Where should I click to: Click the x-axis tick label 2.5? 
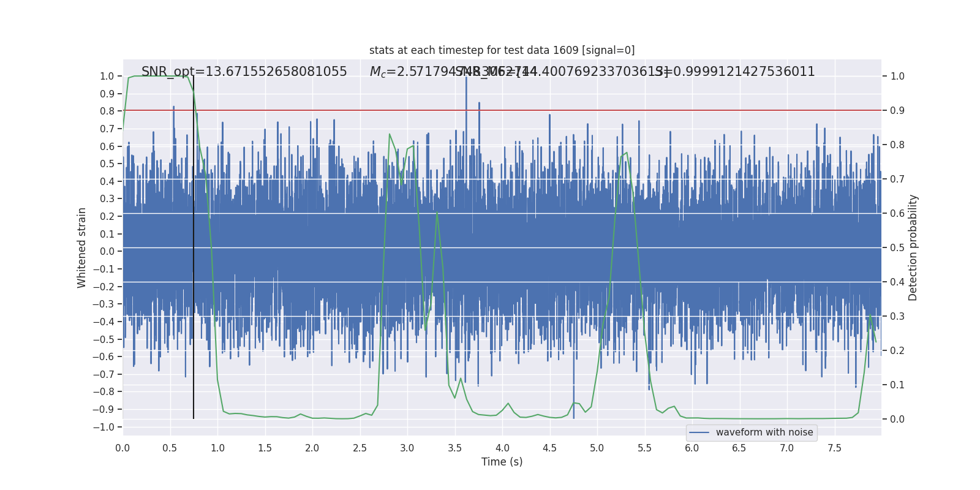click(360, 448)
